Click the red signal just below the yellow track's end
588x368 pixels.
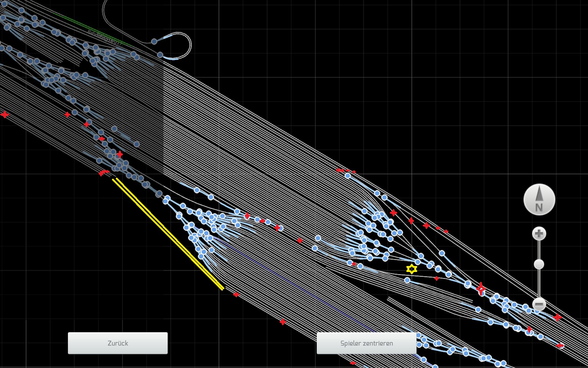click(236, 295)
